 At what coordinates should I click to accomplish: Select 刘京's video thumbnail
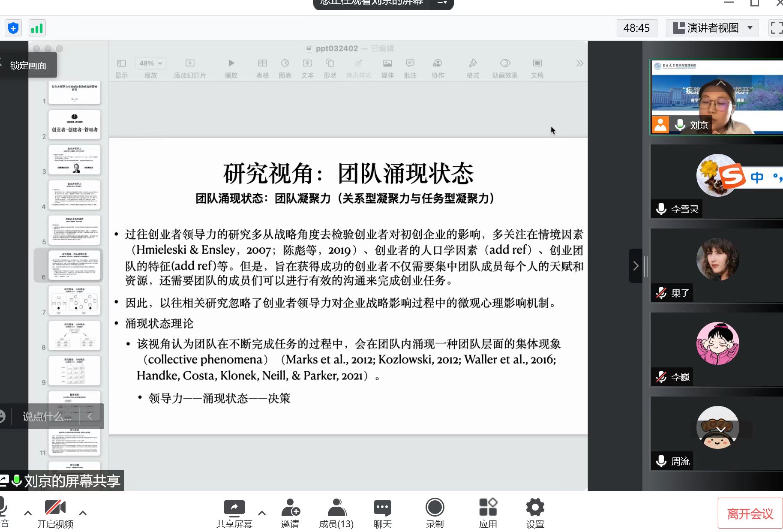717,98
